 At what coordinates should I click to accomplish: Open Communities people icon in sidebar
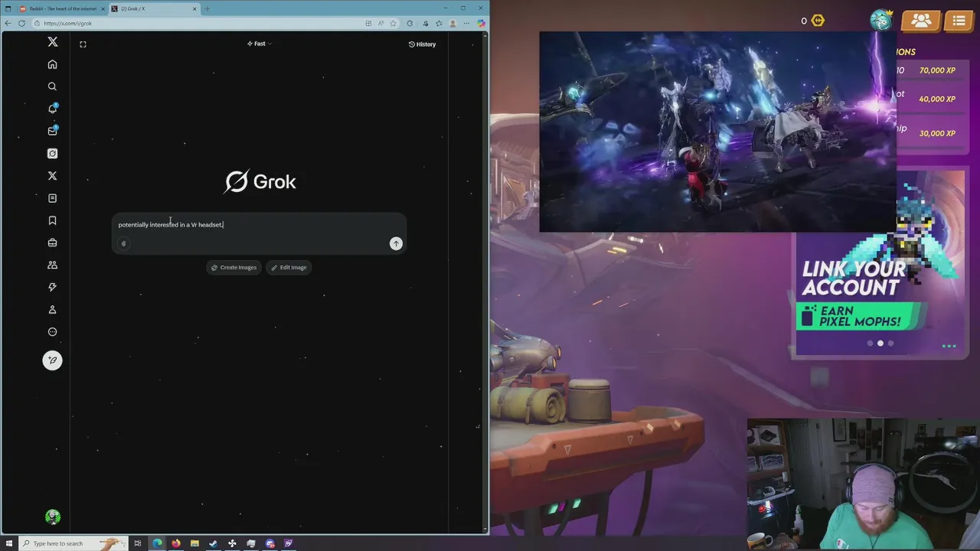click(52, 265)
